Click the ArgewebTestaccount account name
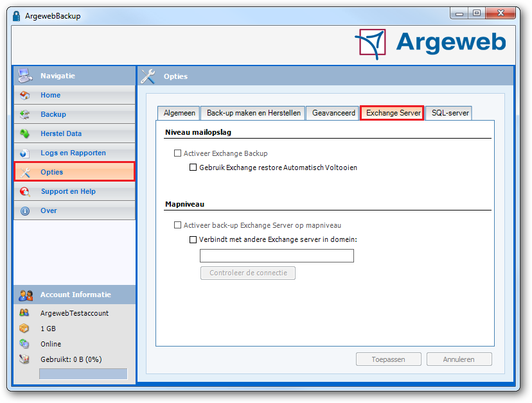 tap(75, 313)
